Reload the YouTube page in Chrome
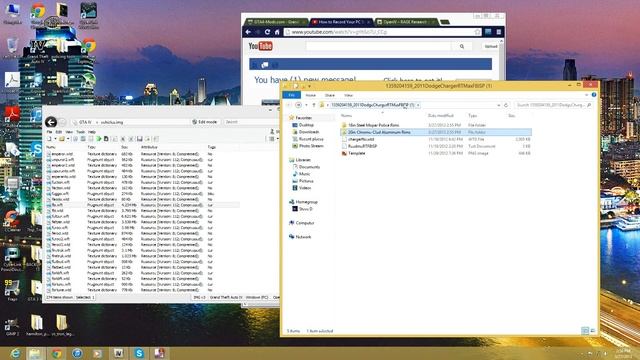Screen dimensions: 640x360 click(x=267, y=32)
